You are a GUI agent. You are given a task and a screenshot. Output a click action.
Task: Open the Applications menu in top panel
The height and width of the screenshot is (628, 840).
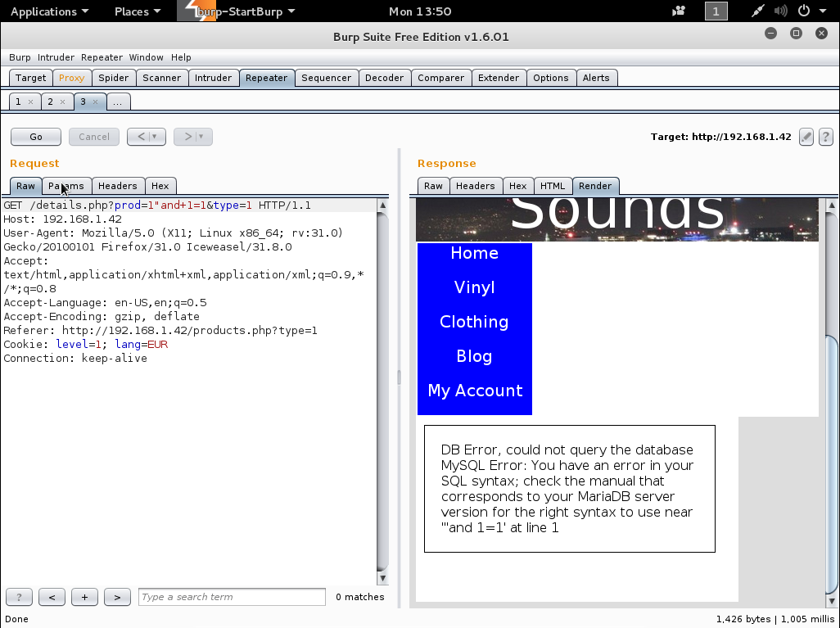tap(49, 11)
